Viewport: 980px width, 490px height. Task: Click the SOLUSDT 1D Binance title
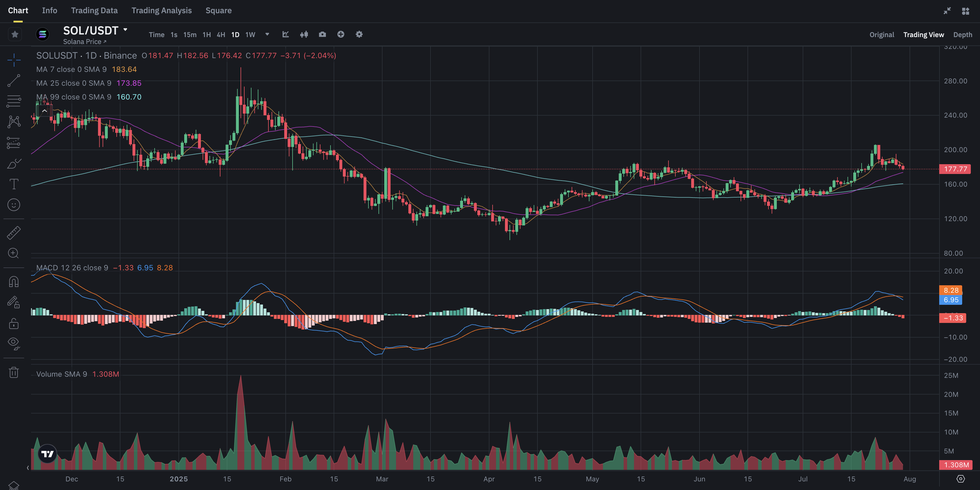coord(86,55)
